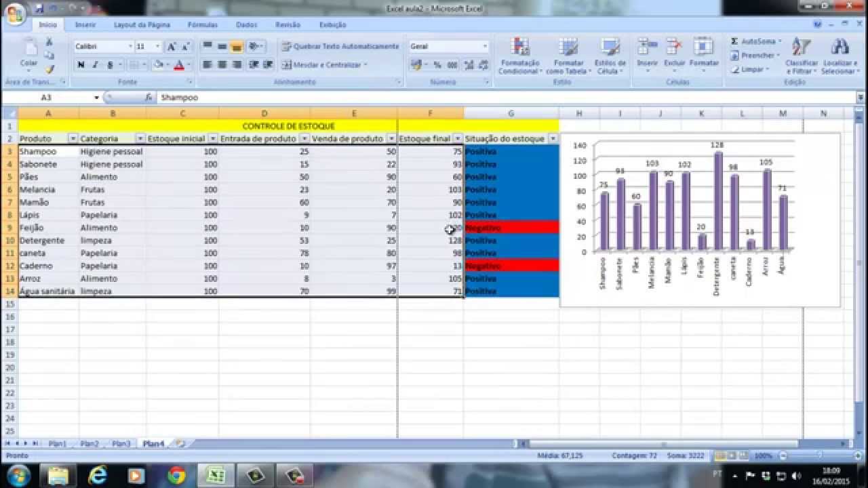Screen dimensions: 868x488
Task: Cut the selection with scissors icon
Action: click(49, 42)
